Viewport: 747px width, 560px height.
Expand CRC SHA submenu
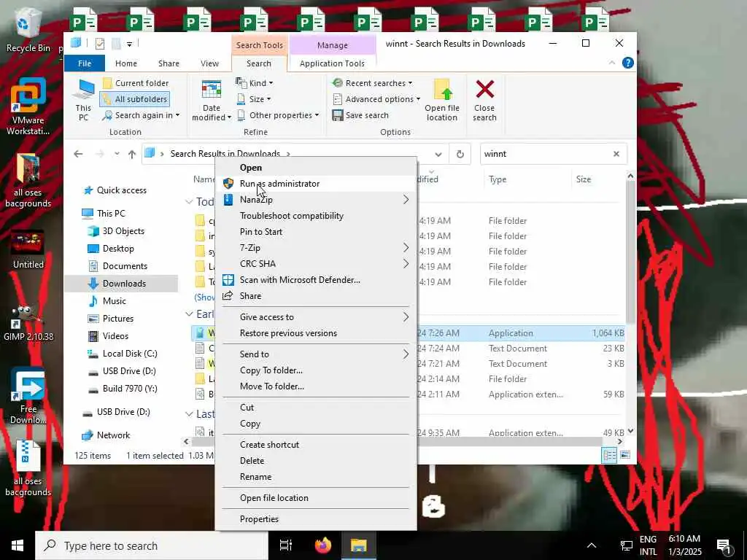[x=317, y=264]
